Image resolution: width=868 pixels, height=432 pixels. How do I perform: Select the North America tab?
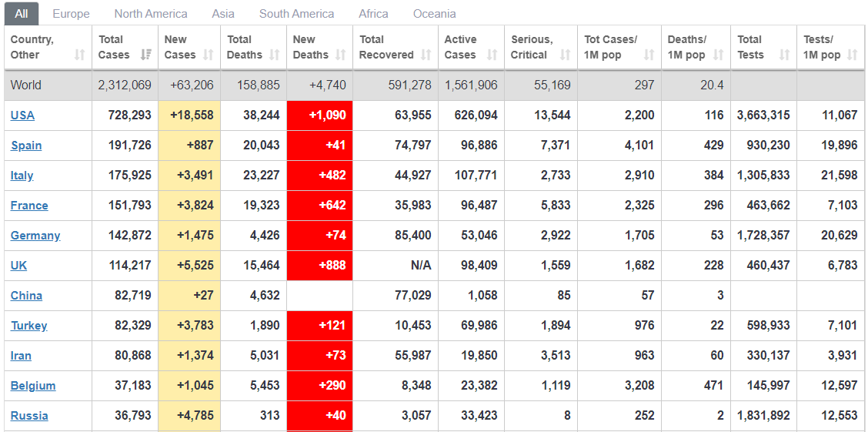tap(151, 14)
